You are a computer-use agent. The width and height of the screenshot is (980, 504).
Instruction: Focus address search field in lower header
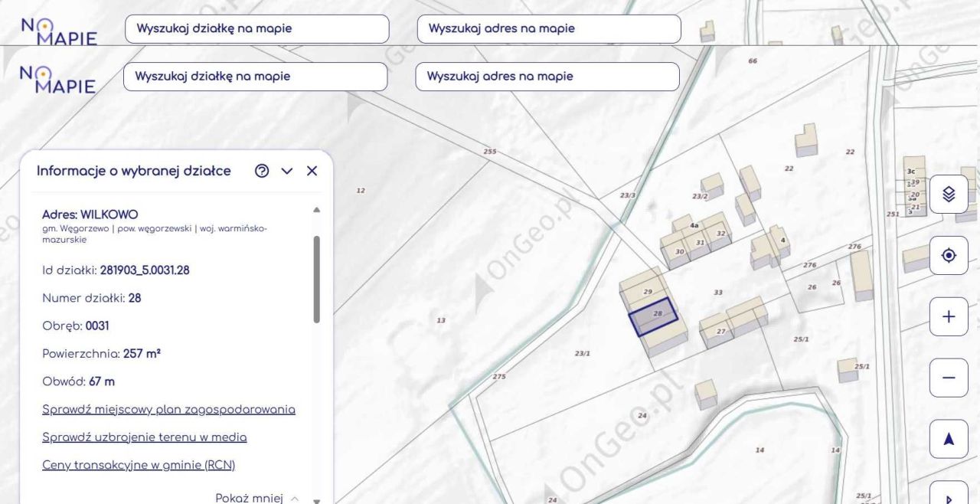547,77
